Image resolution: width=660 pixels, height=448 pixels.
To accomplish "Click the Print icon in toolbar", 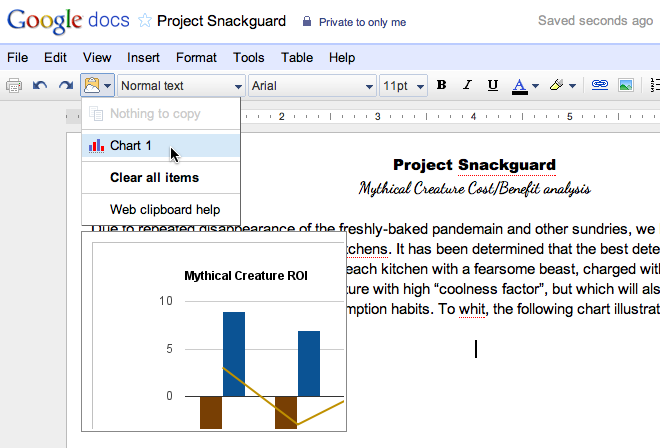I will (x=14, y=85).
